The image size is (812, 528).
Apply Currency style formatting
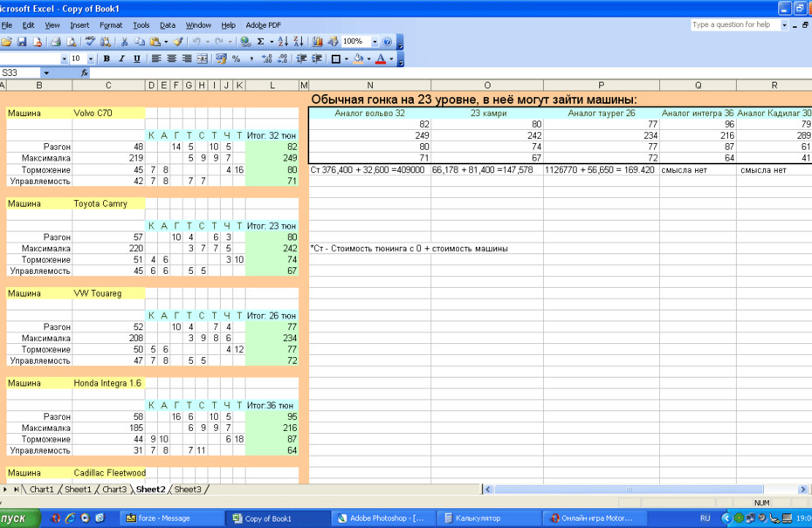[x=221, y=59]
